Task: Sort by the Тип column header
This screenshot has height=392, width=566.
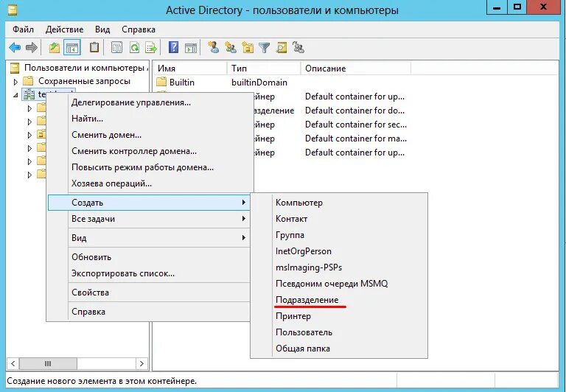Action: pyautogui.click(x=264, y=69)
